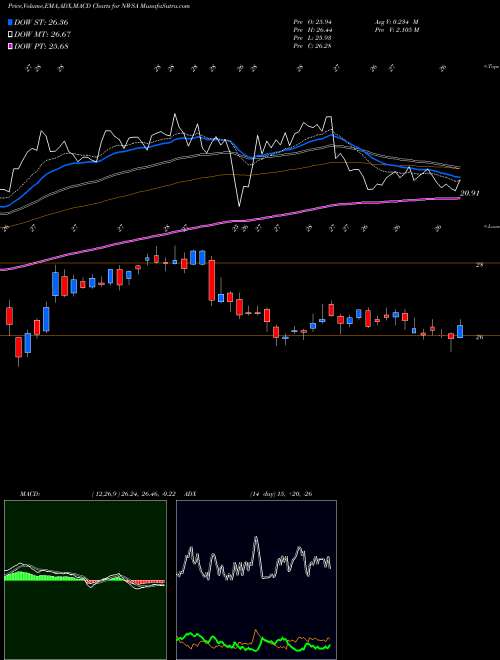The width and height of the screenshot is (500, 660).
Task: Click the magenta DOW PT legend swatch
Action: click(11, 46)
